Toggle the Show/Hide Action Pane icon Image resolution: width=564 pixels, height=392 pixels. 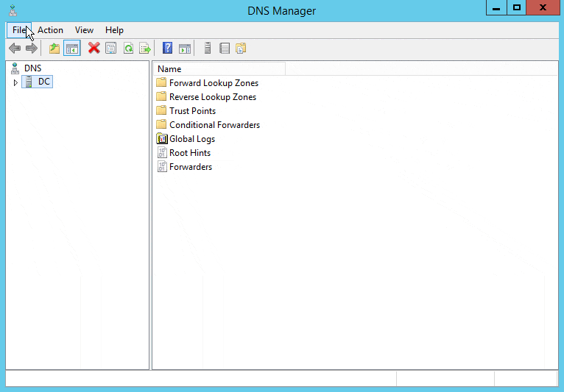click(185, 49)
